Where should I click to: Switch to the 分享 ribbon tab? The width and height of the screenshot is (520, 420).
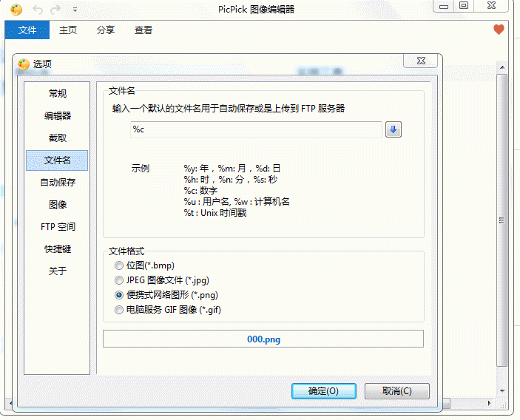[106, 30]
